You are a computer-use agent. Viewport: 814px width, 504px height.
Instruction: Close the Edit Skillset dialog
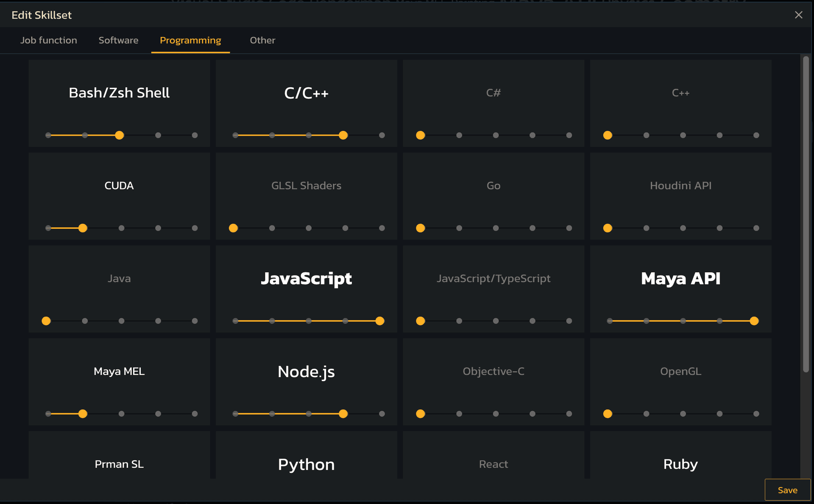pyautogui.click(x=799, y=15)
